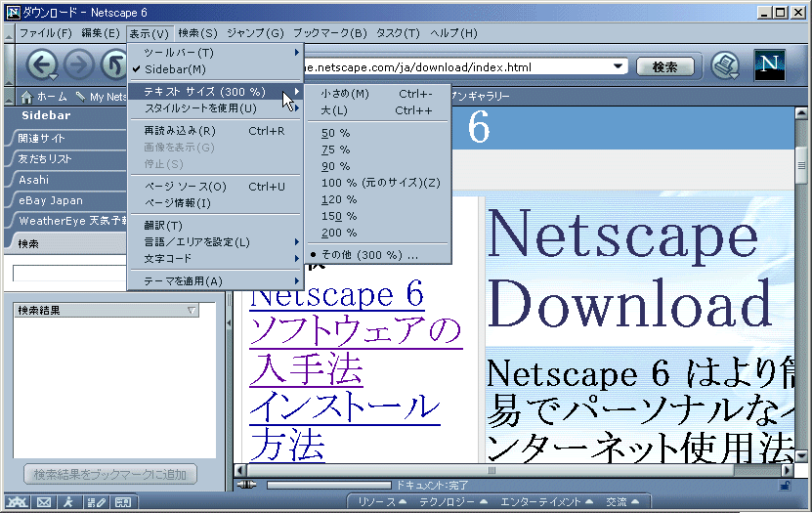Open the 編集(E) menu
Screen dimensions: 812x513
101,33
